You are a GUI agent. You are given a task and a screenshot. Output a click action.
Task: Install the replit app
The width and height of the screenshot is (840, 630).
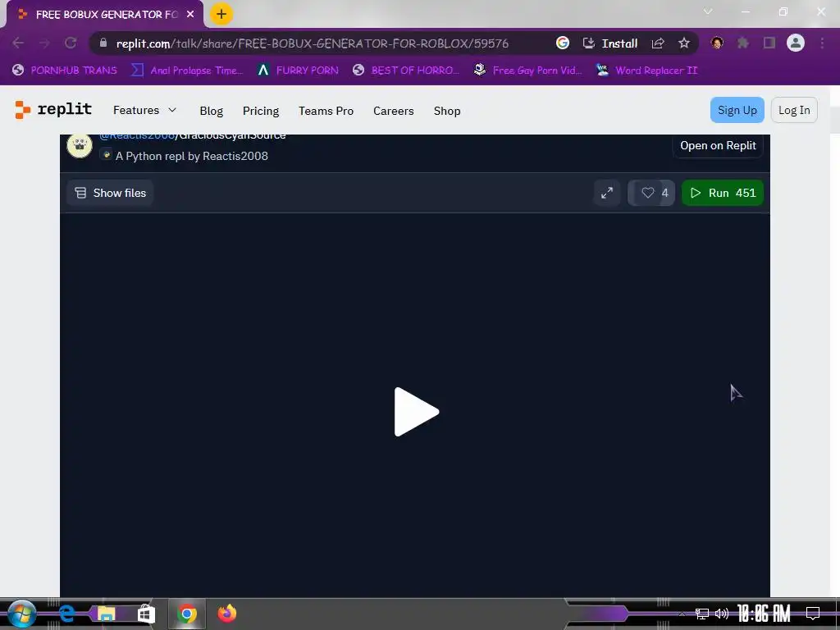[x=610, y=43]
